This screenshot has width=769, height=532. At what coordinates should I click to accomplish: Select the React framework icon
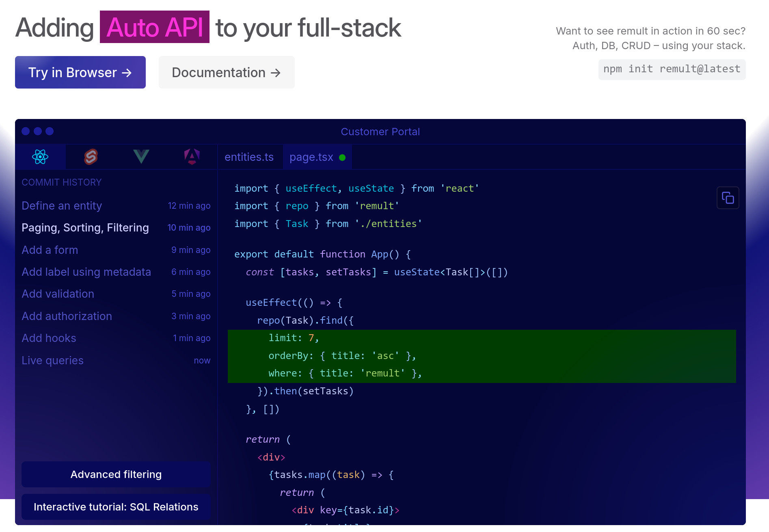click(40, 157)
